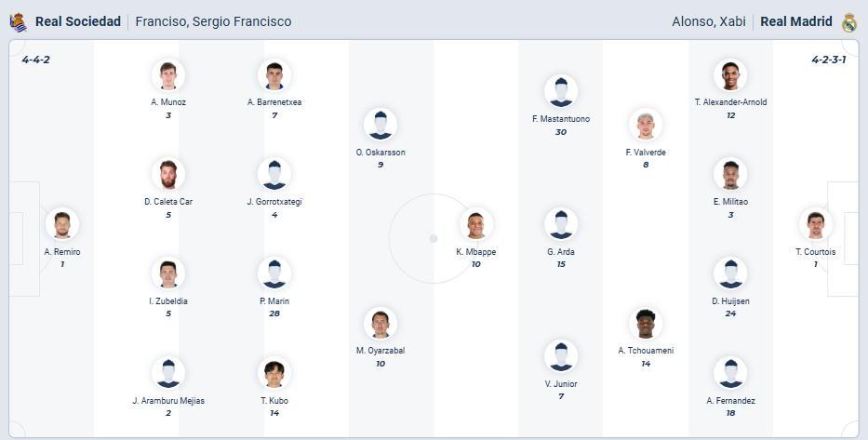The image size is (868, 440).
Task: Click D. Caleta Car player photo
Action: click(x=168, y=174)
